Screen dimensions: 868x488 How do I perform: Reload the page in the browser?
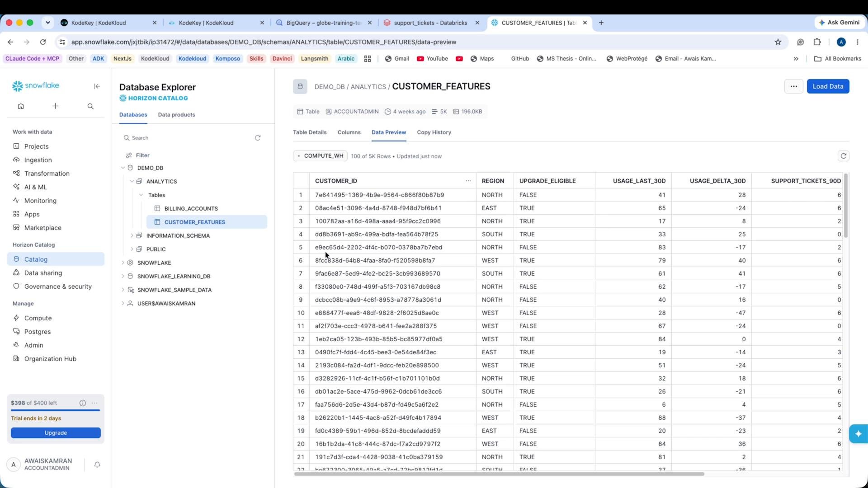[43, 42]
